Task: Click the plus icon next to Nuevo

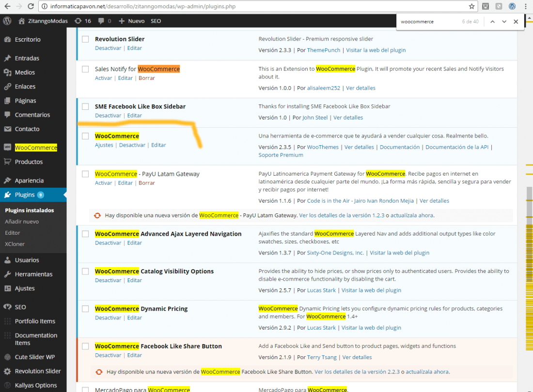Action: tap(121, 21)
